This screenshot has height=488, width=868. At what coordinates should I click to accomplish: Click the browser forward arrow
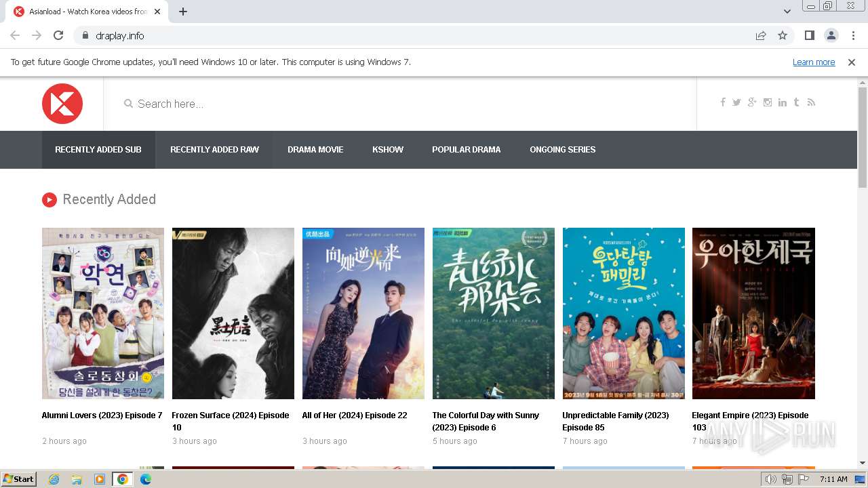(x=37, y=35)
